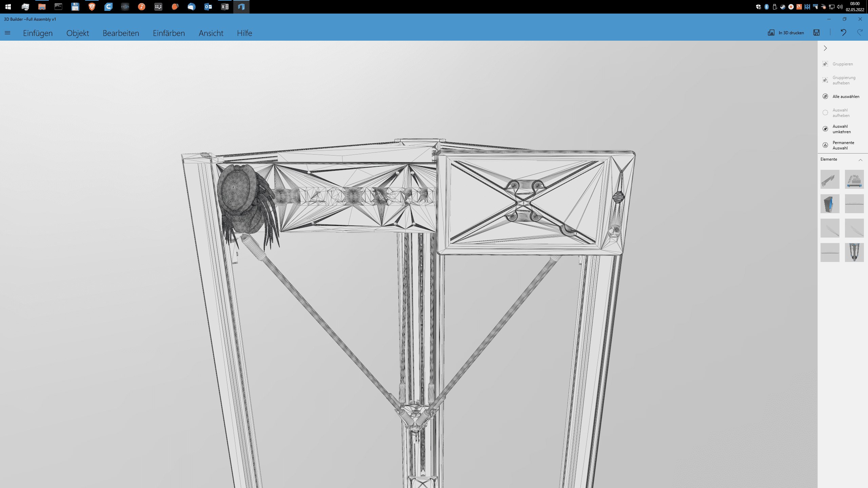Open the Einfärben menu

pyautogui.click(x=169, y=33)
